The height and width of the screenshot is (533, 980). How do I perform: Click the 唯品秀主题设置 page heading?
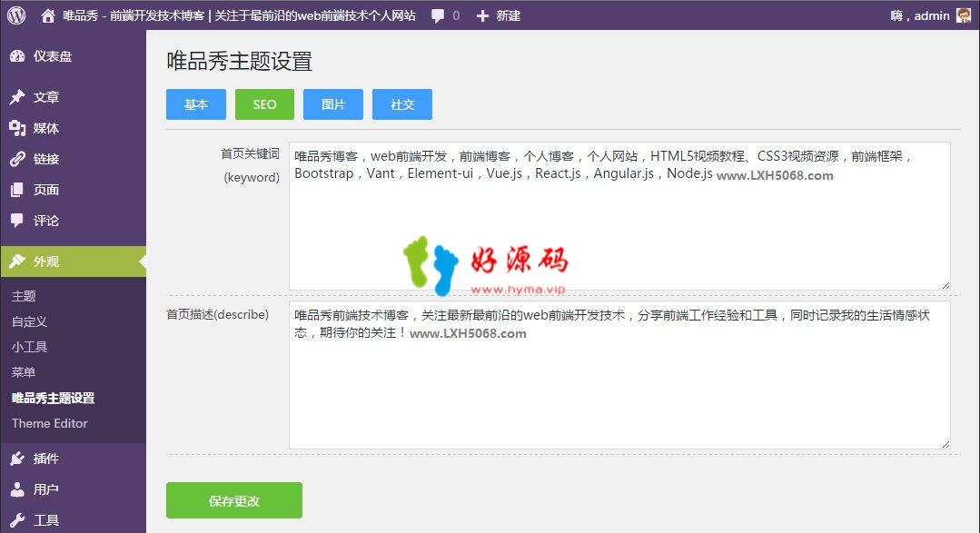pyautogui.click(x=240, y=61)
